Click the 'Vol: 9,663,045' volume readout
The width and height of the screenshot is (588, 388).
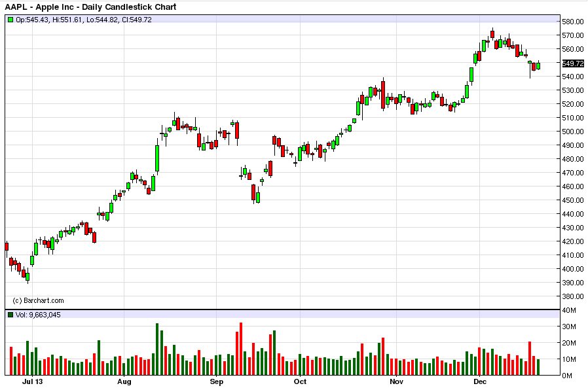tap(38, 315)
